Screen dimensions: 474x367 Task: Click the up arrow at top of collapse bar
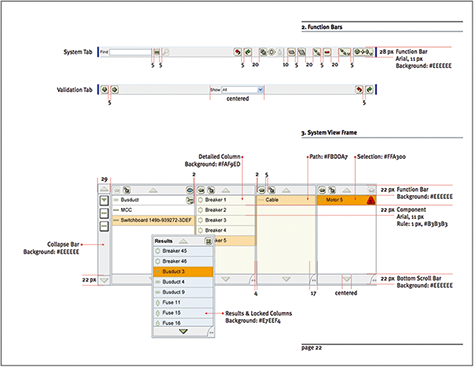104,189
